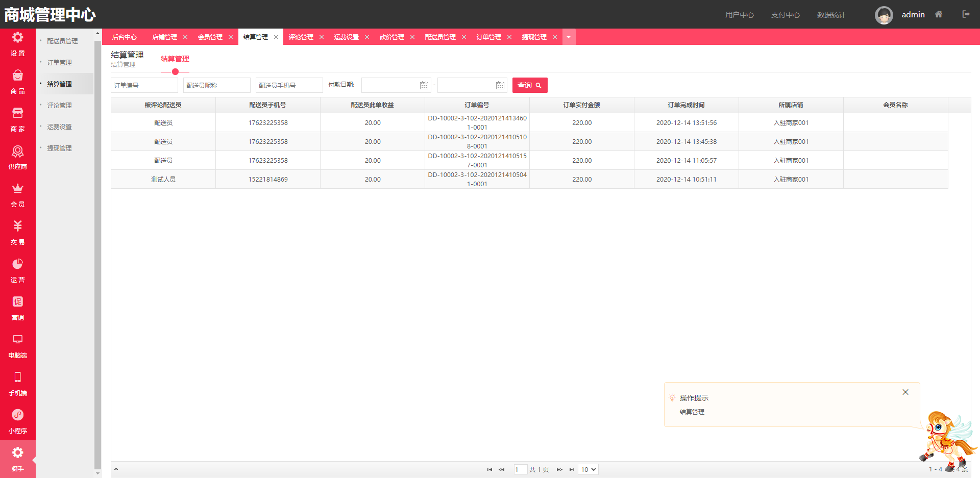
Task: Collapse the bottom panel with up arrow
Action: 116,469
